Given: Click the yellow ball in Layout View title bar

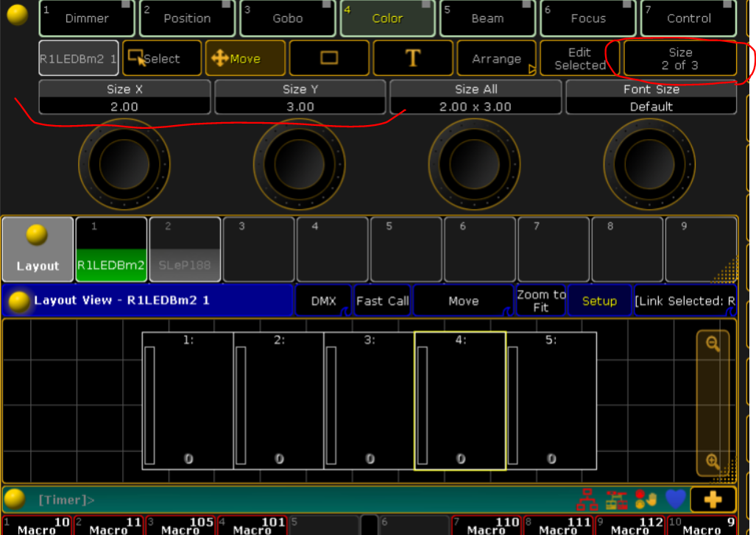Looking at the screenshot, I should coord(19,302).
